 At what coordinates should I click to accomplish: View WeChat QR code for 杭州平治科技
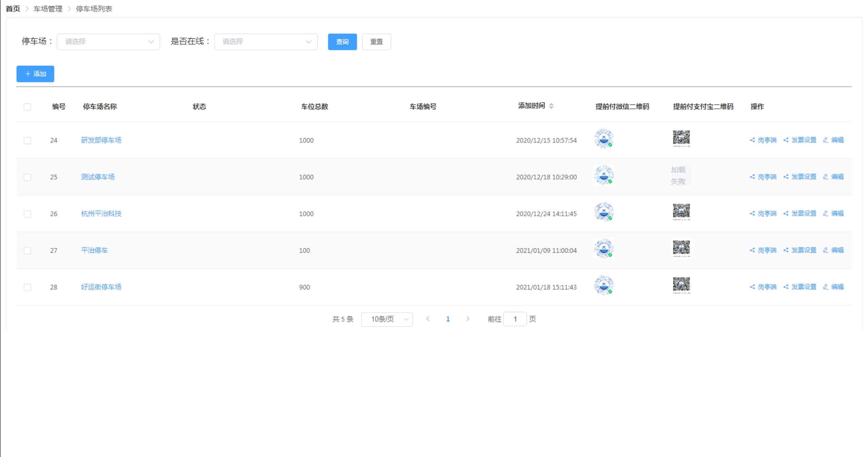(604, 212)
